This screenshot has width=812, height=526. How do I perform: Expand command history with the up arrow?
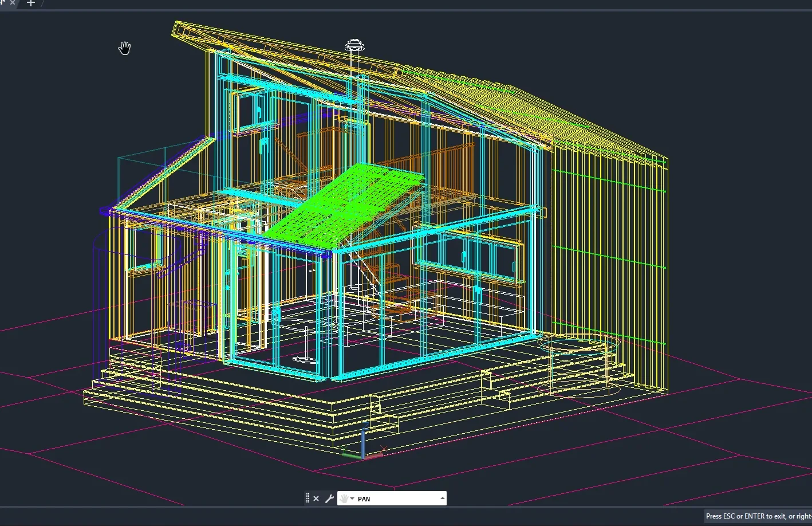[x=442, y=498]
